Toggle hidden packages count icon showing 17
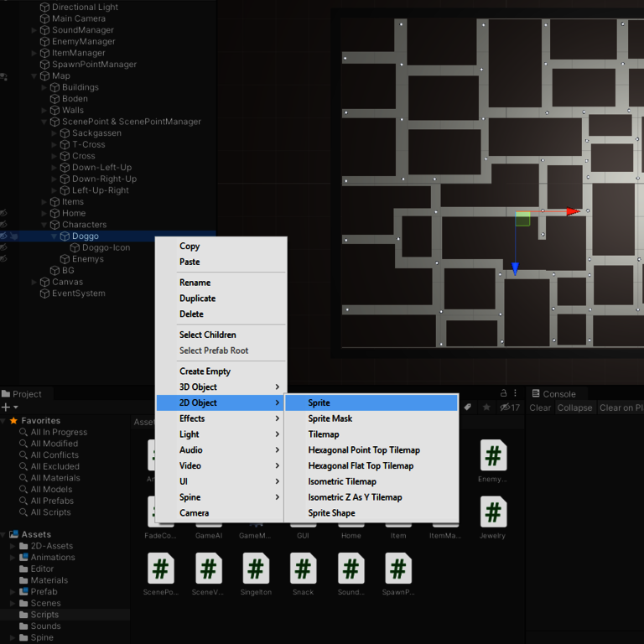644x644 pixels. point(509,408)
